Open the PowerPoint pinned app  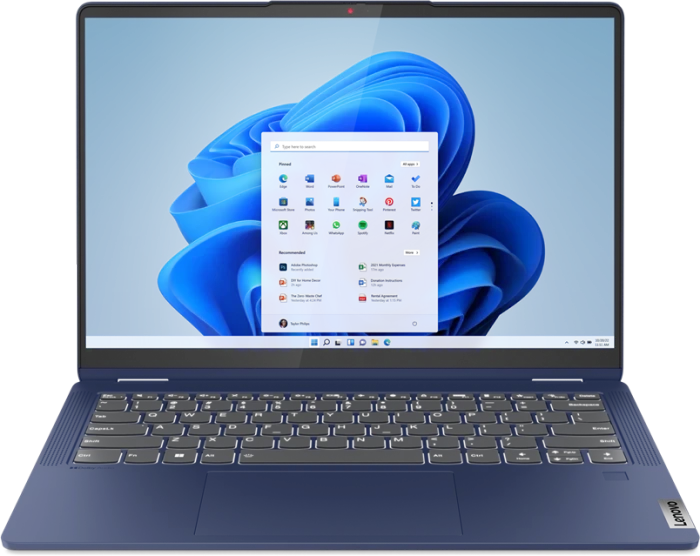(x=336, y=179)
